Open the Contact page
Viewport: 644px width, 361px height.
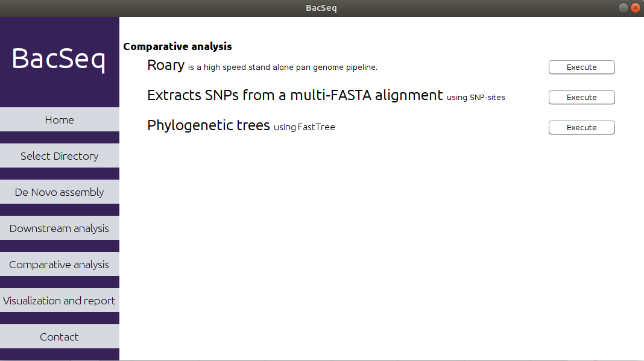(x=60, y=336)
